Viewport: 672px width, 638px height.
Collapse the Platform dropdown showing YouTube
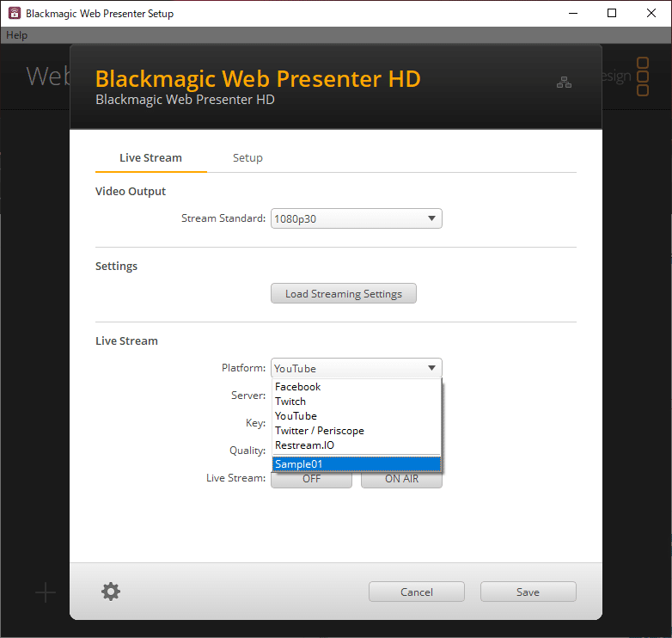click(356, 368)
